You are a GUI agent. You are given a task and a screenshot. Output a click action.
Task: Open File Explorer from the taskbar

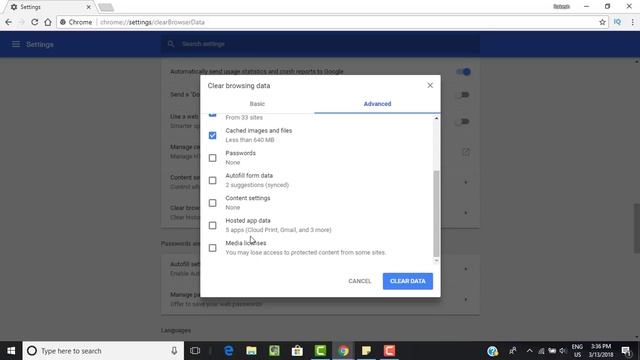click(x=251, y=351)
